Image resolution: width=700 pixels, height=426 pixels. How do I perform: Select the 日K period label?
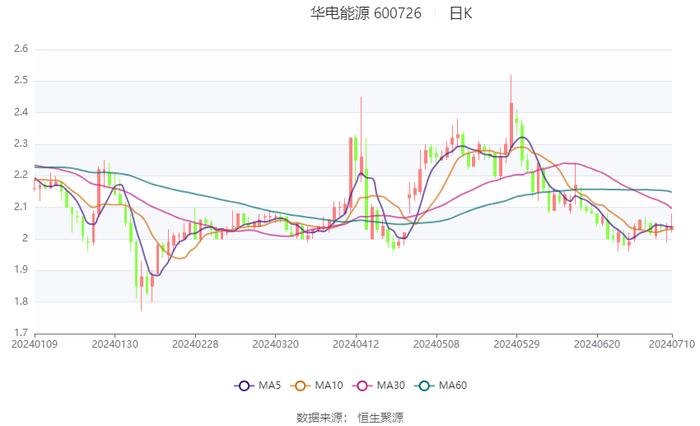(x=460, y=14)
